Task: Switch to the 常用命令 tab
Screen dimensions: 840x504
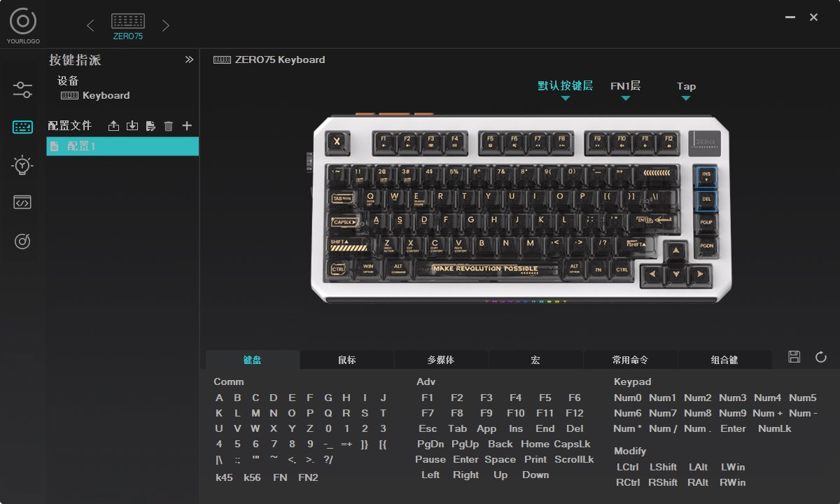Action: 630,360
